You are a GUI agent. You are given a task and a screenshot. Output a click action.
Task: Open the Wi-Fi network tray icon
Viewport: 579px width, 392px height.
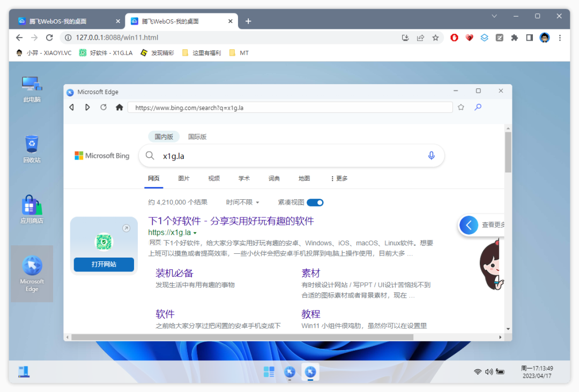[478, 372]
